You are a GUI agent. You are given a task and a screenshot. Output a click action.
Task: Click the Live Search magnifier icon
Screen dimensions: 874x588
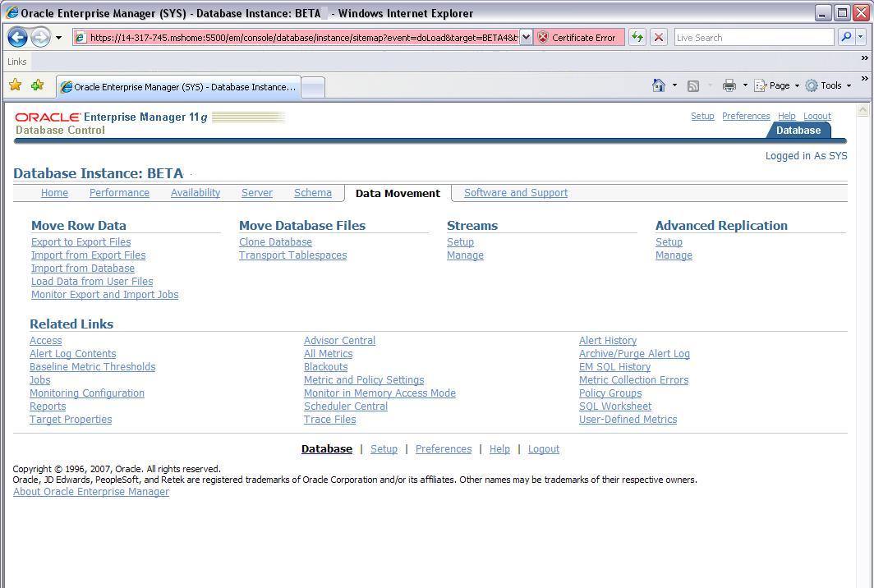846,37
